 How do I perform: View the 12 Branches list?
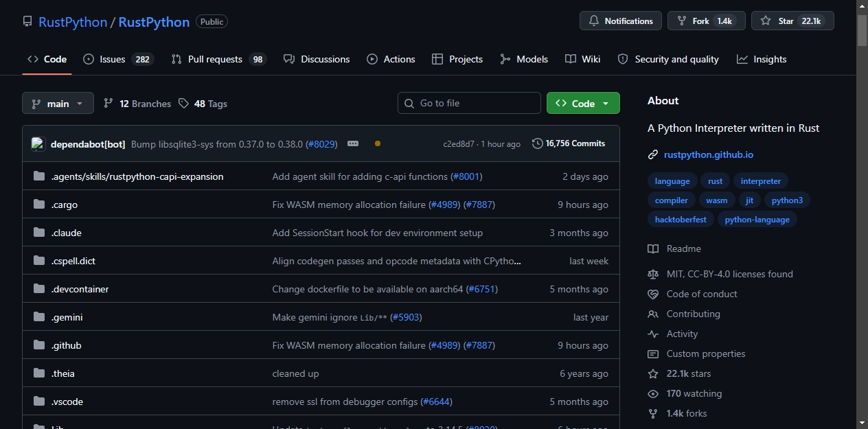click(x=137, y=104)
